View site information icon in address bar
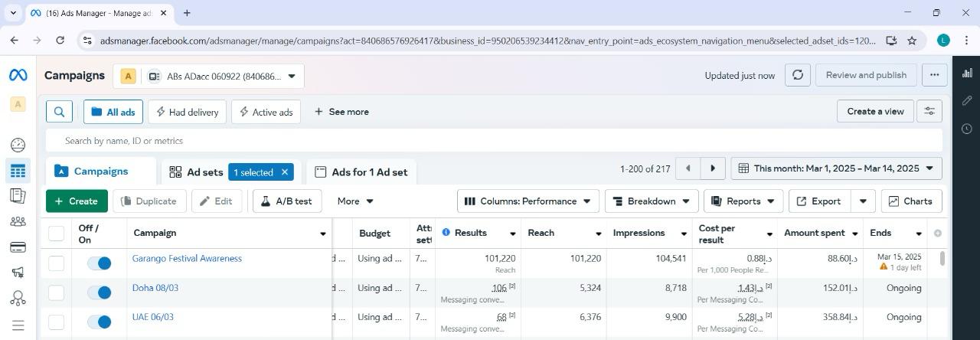 [x=87, y=41]
